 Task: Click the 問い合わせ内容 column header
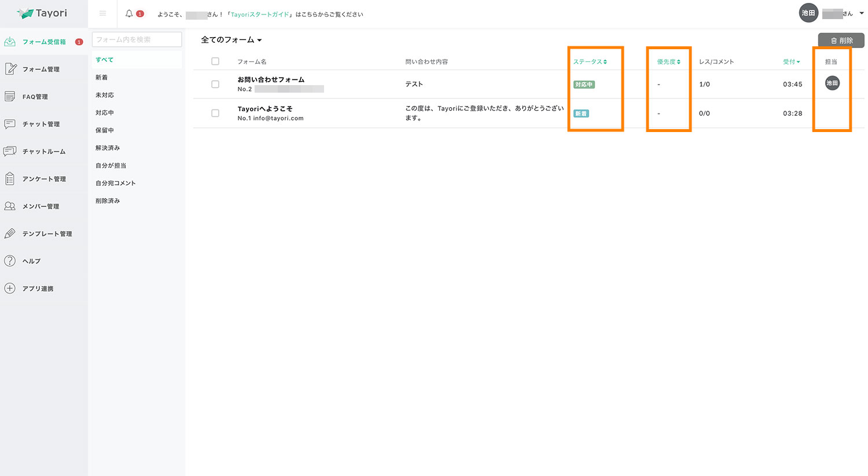coord(426,61)
